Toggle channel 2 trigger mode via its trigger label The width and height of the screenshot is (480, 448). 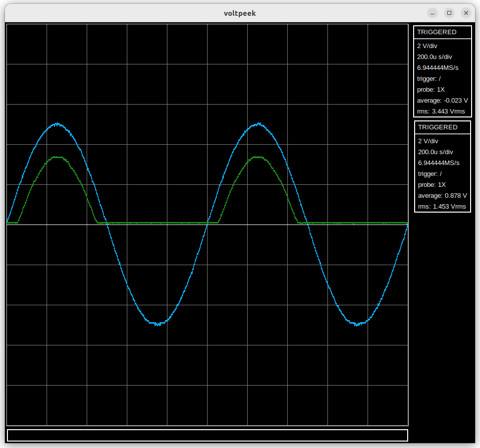coord(429,173)
